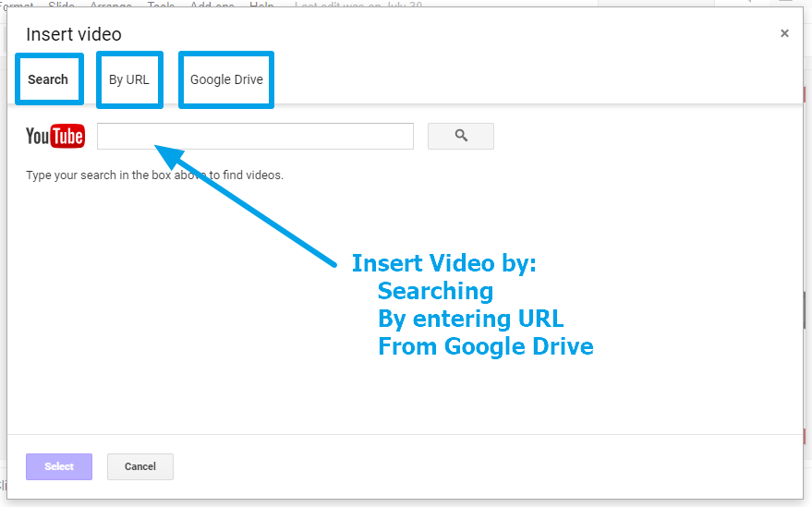Select the Google Drive tab
812x507 pixels.
coord(226,79)
